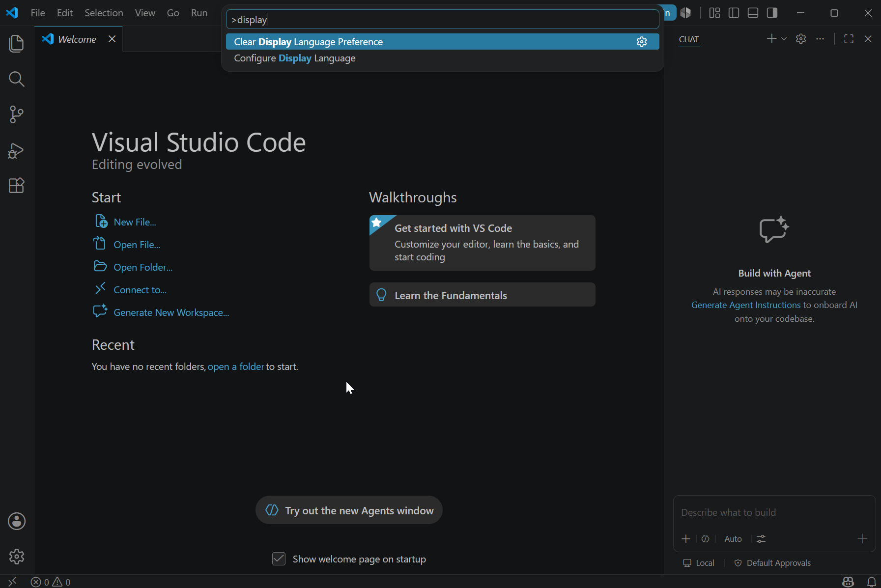Click New File... link
The width and height of the screenshot is (881, 588).
pyautogui.click(x=135, y=222)
